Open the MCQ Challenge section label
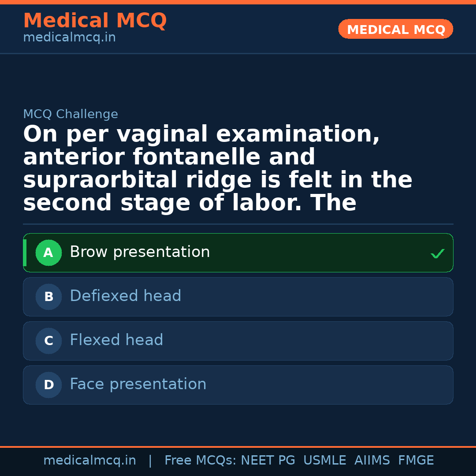Image resolution: width=476 pixels, height=476 pixels. point(71,114)
